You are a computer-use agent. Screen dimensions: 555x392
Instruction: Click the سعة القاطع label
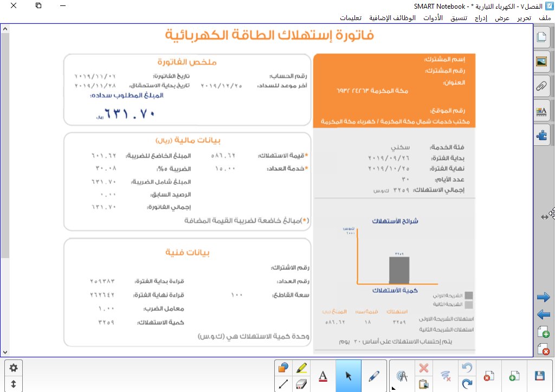(x=291, y=295)
